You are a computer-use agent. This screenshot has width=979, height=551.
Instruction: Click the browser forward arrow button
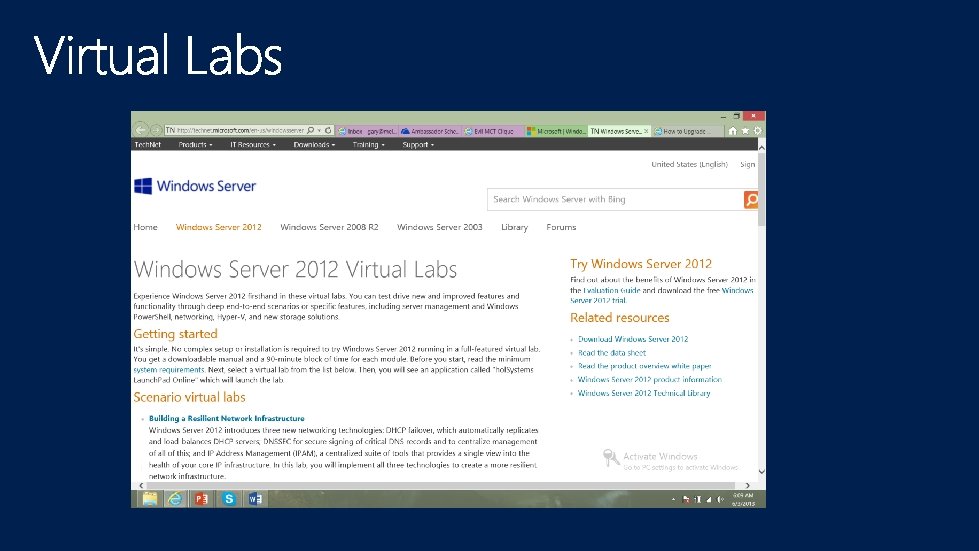click(x=156, y=130)
